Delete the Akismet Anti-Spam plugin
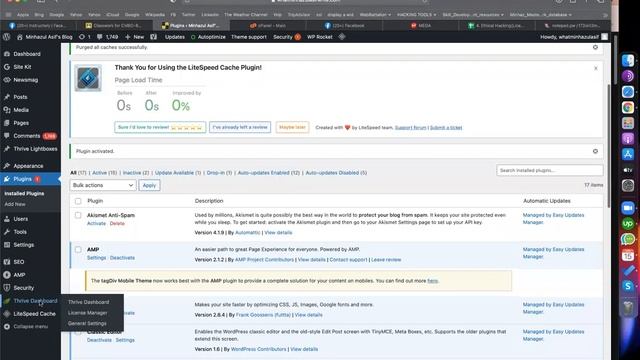The height and width of the screenshot is (360, 640). [x=117, y=224]
